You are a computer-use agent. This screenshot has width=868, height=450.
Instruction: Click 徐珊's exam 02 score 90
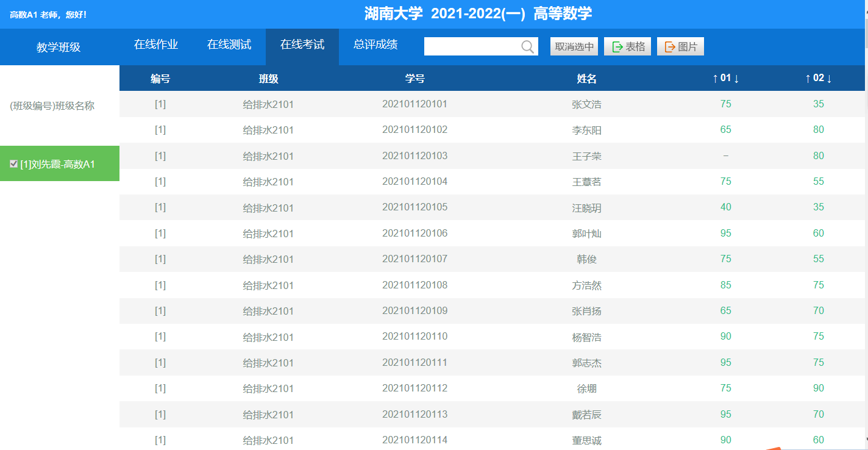[819, 388]
